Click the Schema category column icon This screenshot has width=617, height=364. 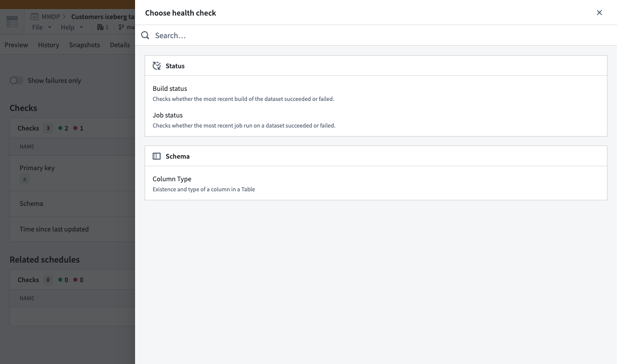tap(156, 156)
